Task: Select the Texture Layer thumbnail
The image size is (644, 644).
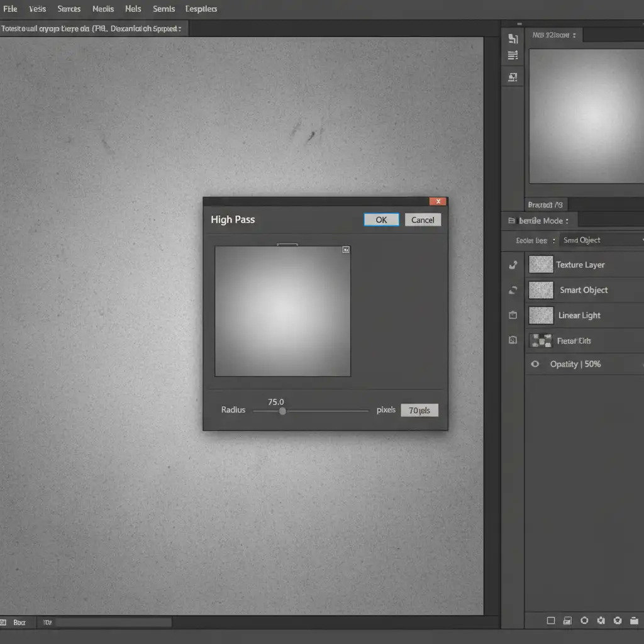Action: 541,265
